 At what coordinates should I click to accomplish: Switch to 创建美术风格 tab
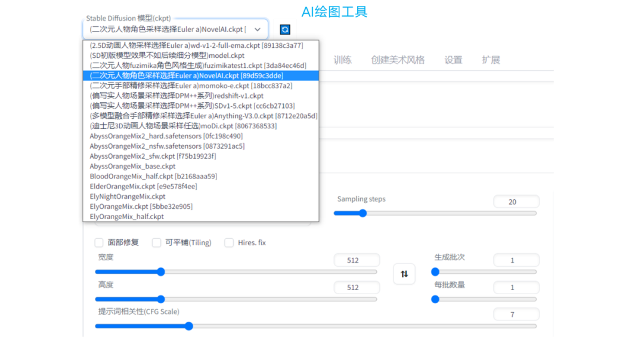(398, 60)
